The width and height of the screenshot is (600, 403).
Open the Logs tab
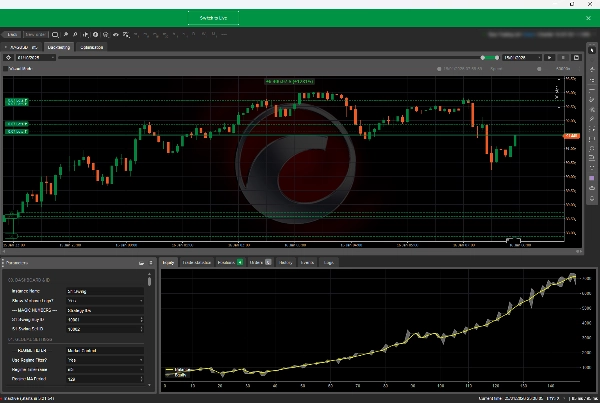tap(328, 262)
